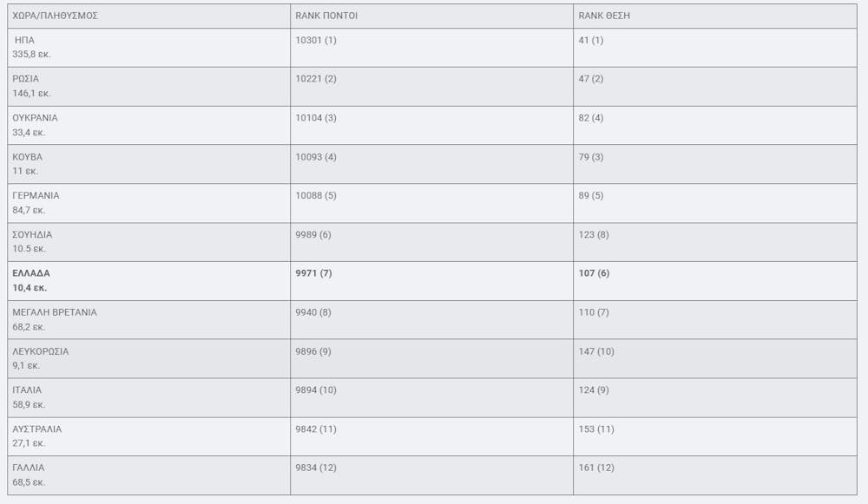
Task: Select the ΜΕΓΑΛΗ ΒΡΕΤΑΝΙΑ country cell
Action: click(55, 312)
